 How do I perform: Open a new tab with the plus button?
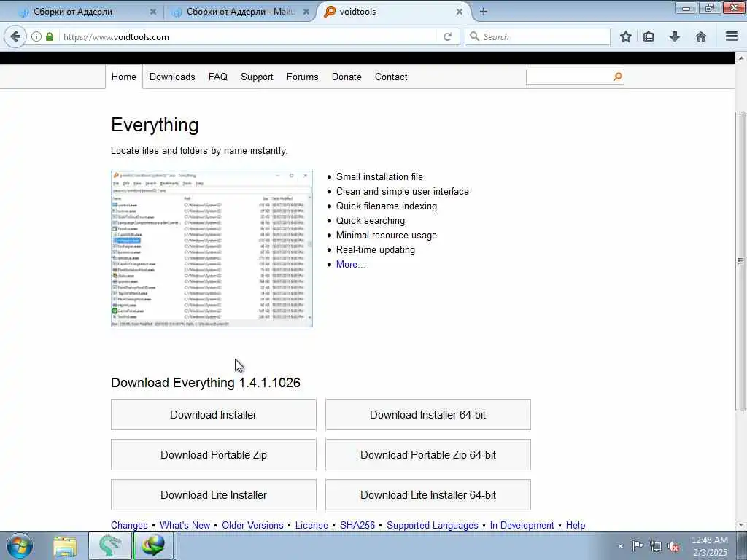[483, 12]
